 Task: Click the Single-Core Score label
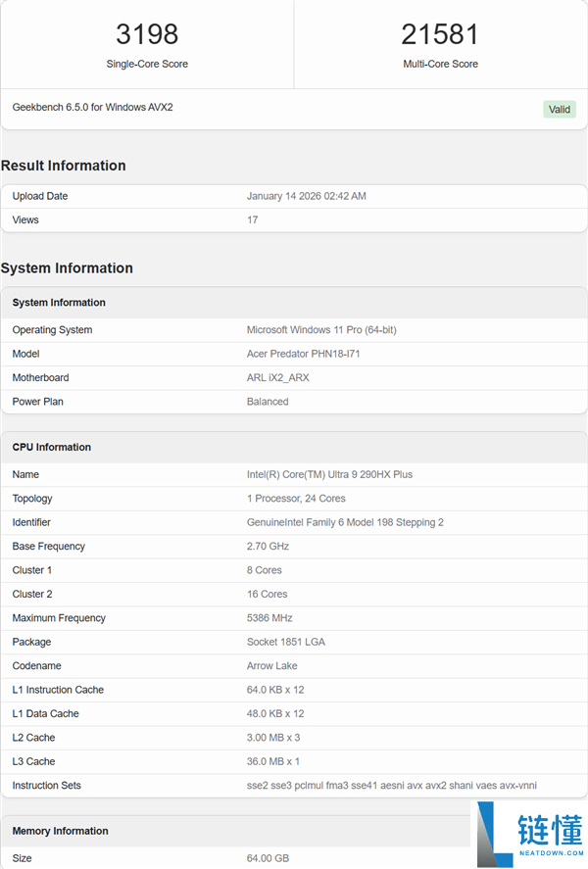[x=147, y=64]
